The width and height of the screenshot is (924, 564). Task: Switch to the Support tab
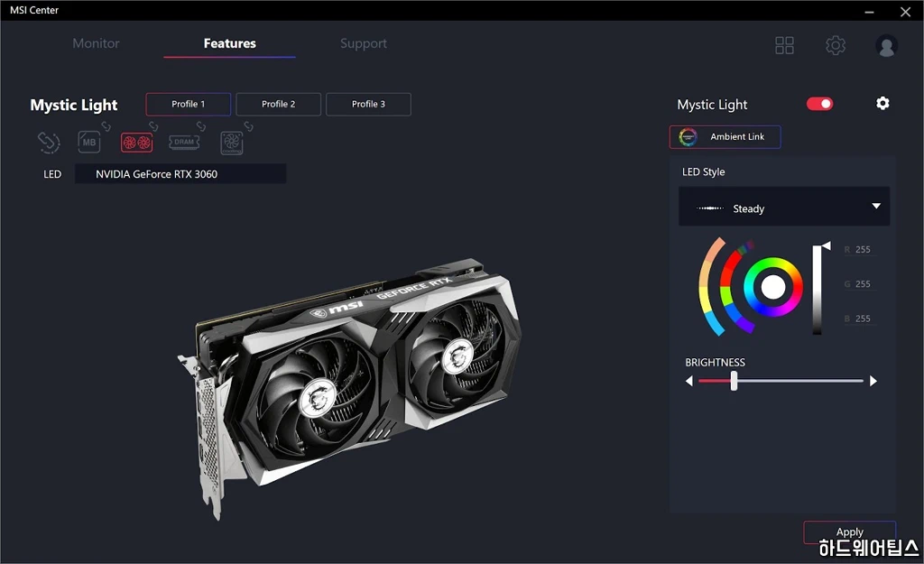[x=364, y=43]
